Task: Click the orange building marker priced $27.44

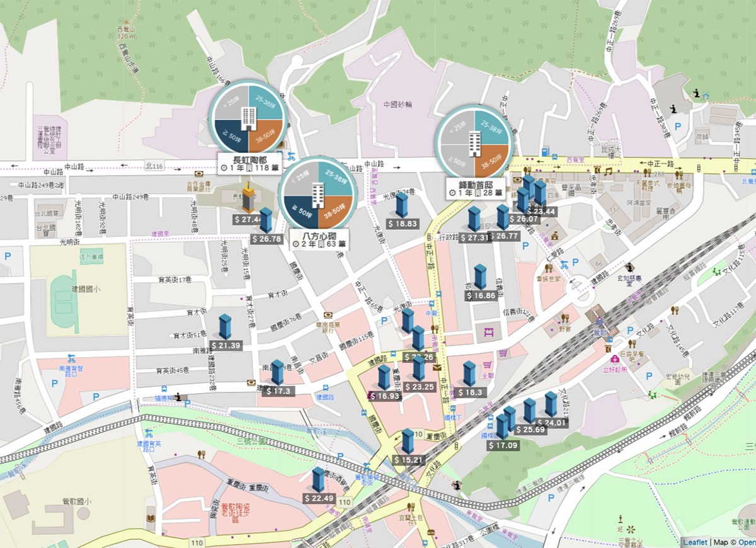Action: 249,197
